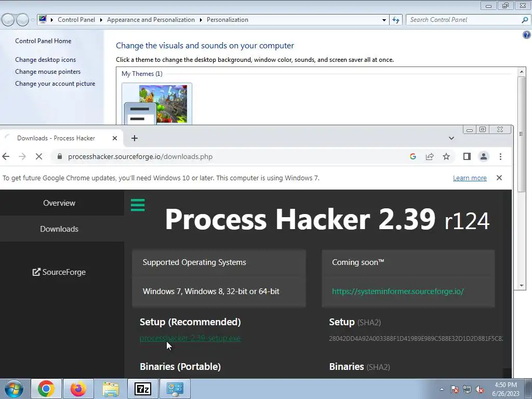Viewport: 532px width, 399px height.
Task: Click the Action Center flag icon
Action: [455, 389]
